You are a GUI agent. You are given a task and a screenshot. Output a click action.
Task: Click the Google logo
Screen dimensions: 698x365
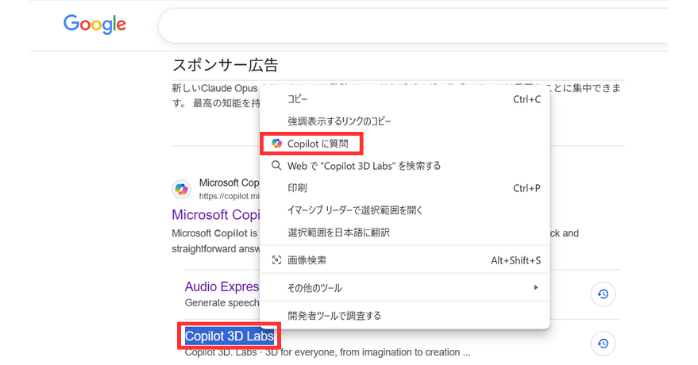pos(94,24)
